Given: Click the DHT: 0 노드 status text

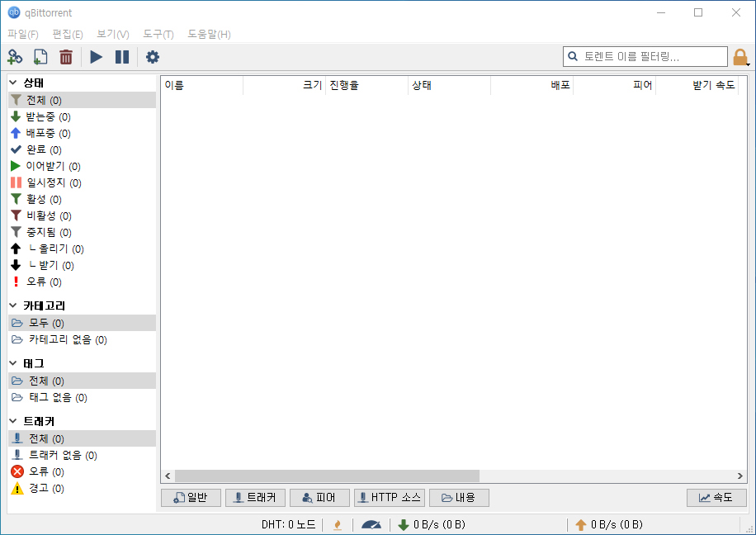Looking at the screenshot, I should point(288,524).
